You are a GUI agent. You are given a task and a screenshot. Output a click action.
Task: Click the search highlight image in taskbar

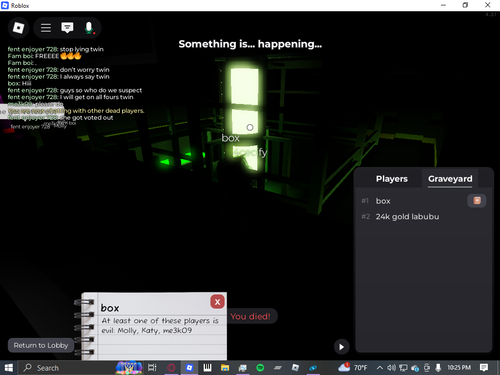129,368
